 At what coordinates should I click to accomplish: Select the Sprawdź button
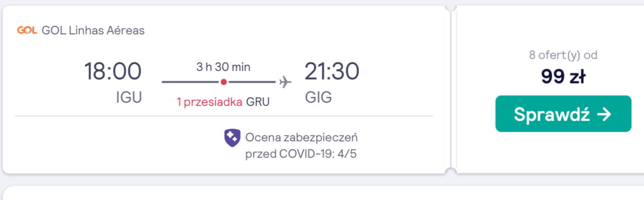tap(563, 114)
